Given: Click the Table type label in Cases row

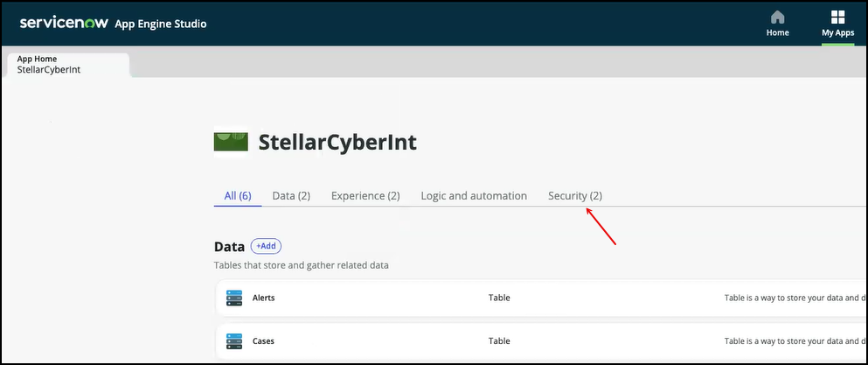Looking at the screenshot, I should 499,340.
